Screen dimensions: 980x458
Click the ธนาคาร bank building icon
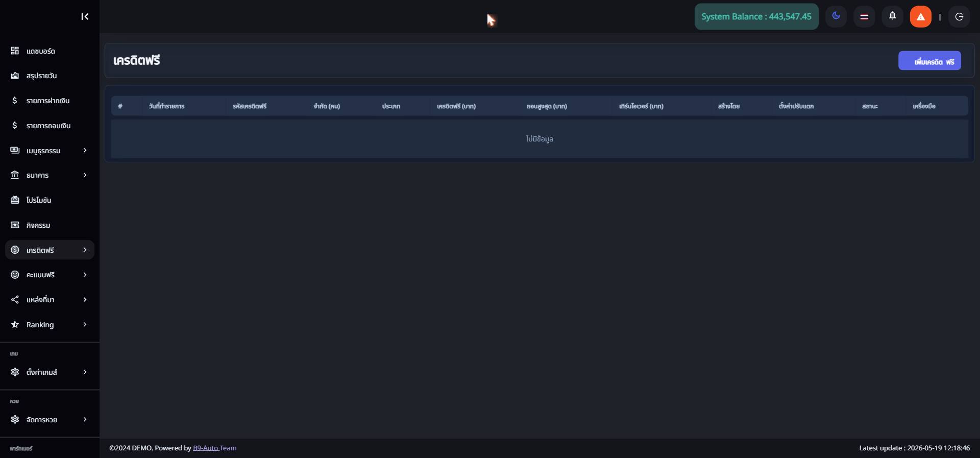15,175
